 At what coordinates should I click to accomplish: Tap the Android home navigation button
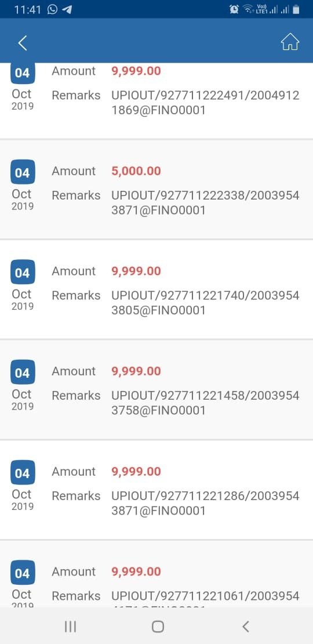158,627
